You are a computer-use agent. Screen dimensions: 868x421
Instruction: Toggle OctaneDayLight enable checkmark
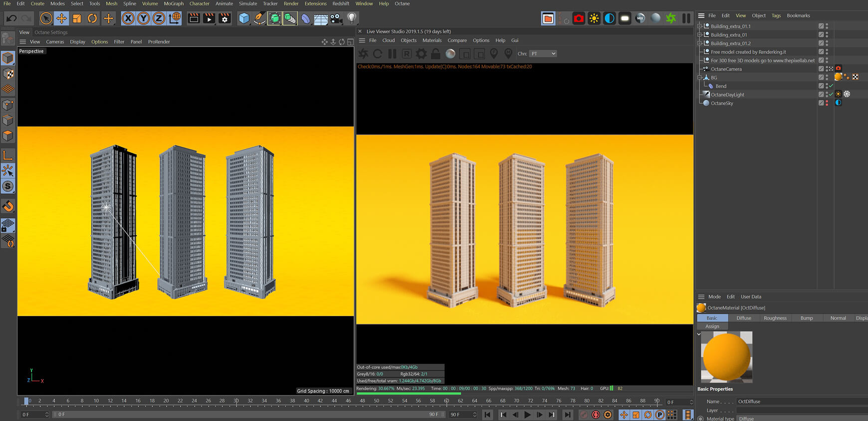coord(831,94)
